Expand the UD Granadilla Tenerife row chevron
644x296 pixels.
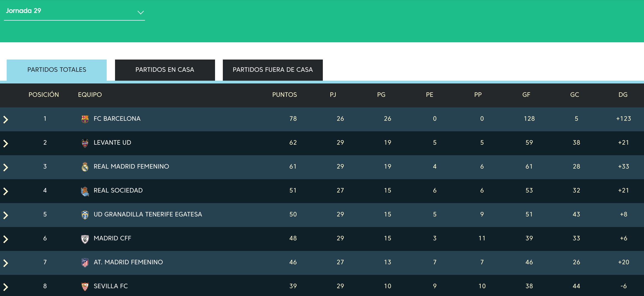[6, 215]
